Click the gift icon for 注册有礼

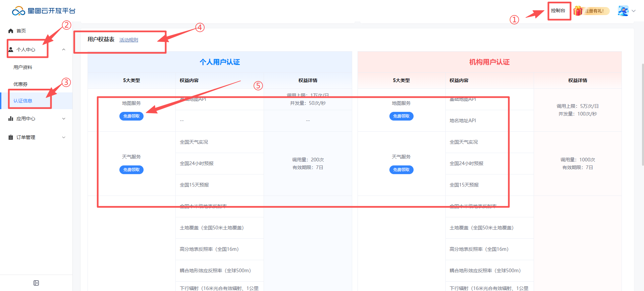(x=578, y=11)
